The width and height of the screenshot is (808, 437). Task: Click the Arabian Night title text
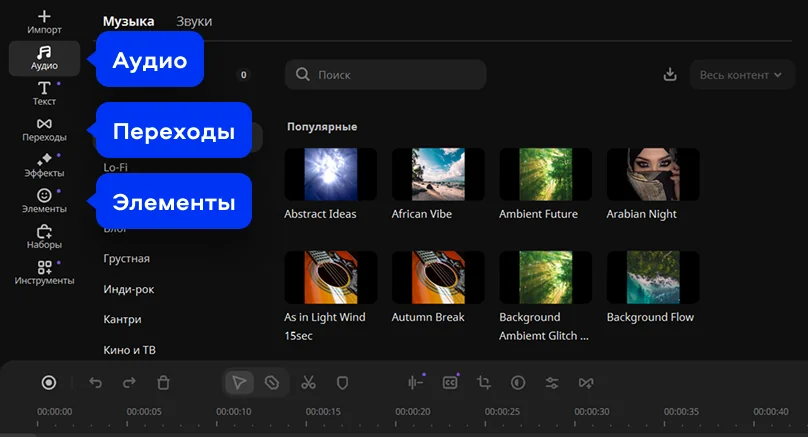tap(642, 214)
